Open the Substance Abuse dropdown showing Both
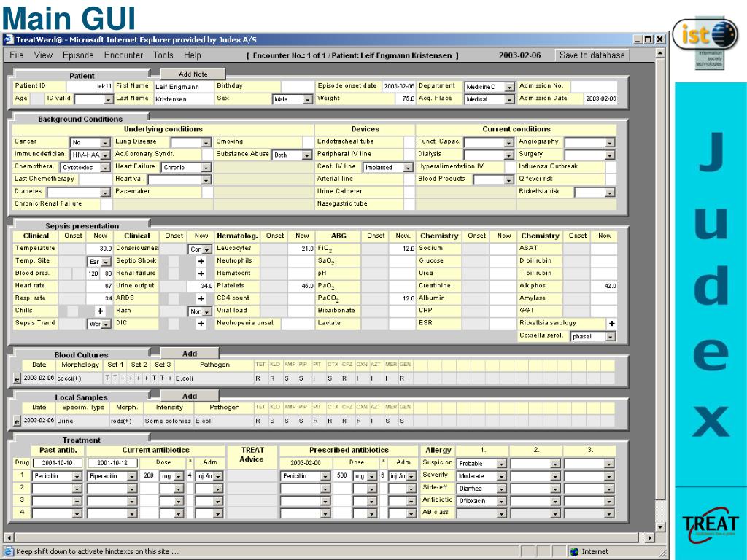This screenshot has width=747, height=560. pyautogui.click(x=293, y=155)
